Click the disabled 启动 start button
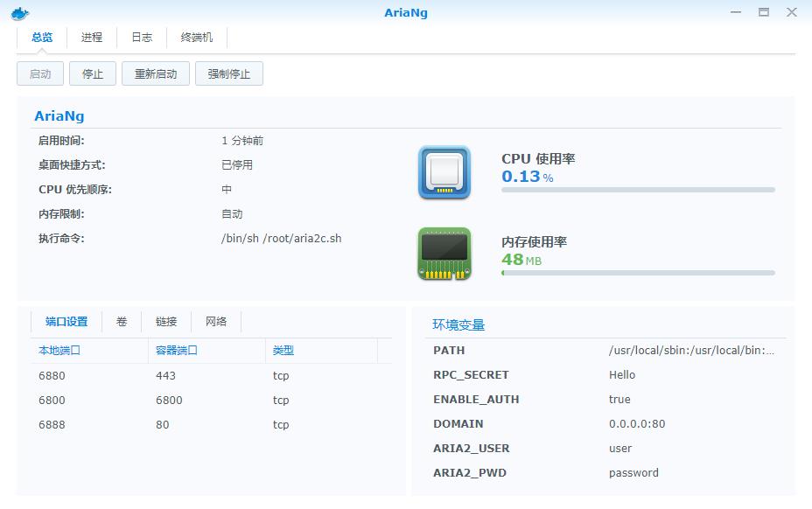Image resolution: width=812 pixels, height=509 pixels. click(x=40, y=73)
